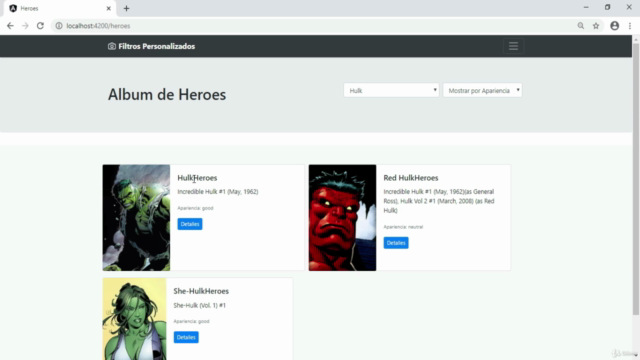Open the Mostrar por Apariencia dropdown
640x360 pixels.
pyautogui.click(x=482, y=90)
